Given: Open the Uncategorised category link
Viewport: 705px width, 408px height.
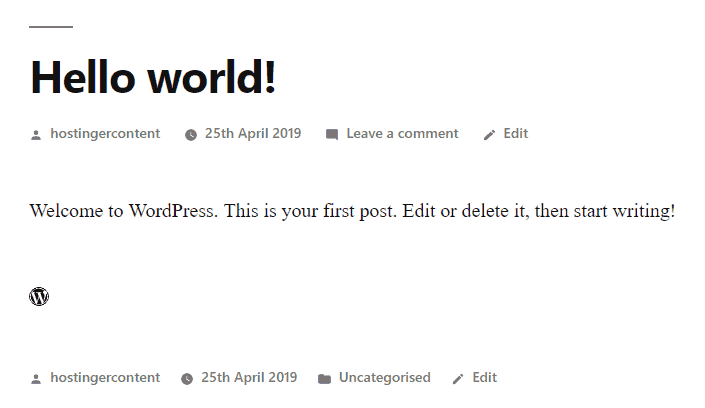Looking at the screenshot, I should (385, 378).
